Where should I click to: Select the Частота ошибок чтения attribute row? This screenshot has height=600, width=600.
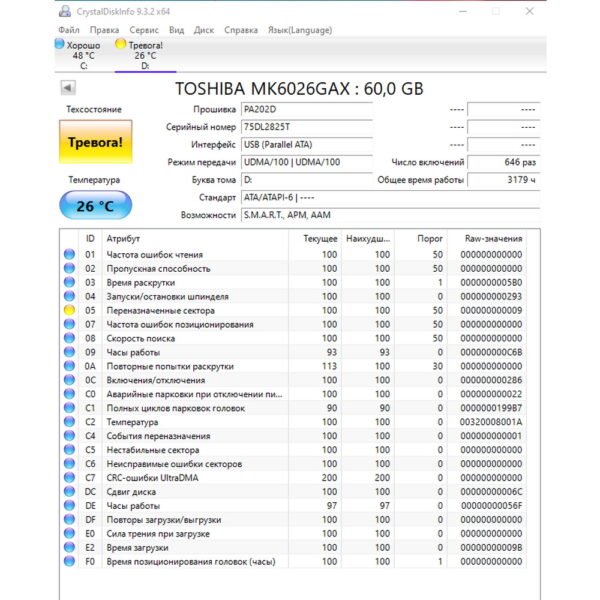point(293,254)
